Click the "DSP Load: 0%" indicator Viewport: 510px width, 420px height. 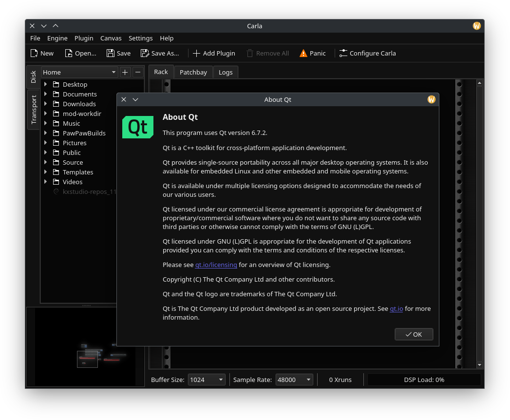[424, 380]
